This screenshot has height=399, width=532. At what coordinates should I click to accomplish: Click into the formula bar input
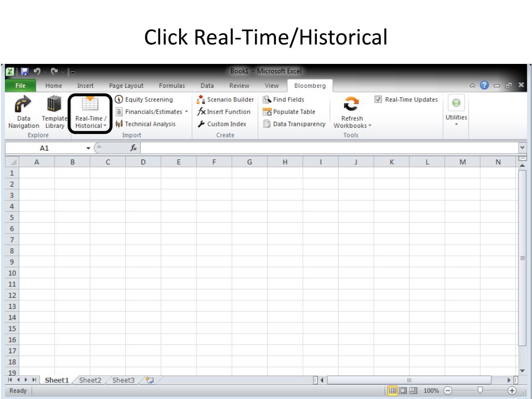[x=329, y=148]
